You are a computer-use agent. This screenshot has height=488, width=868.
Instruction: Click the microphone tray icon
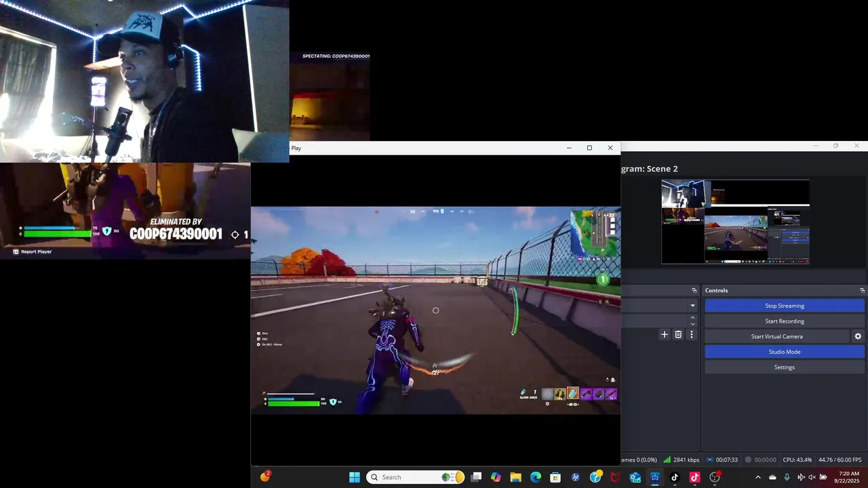787,477
